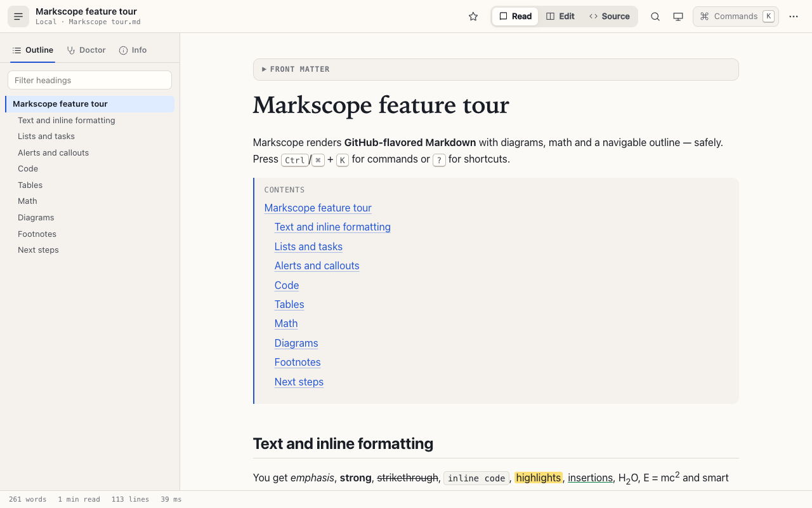This screenshot has height=508, width=812.
Task: Follow the Math contents link
Action: 286,323
